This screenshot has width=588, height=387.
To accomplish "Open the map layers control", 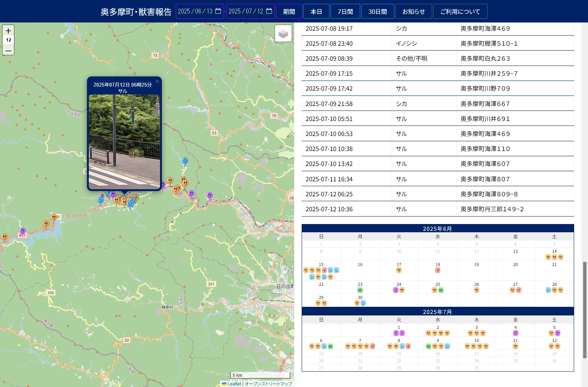I will (283, 34).
